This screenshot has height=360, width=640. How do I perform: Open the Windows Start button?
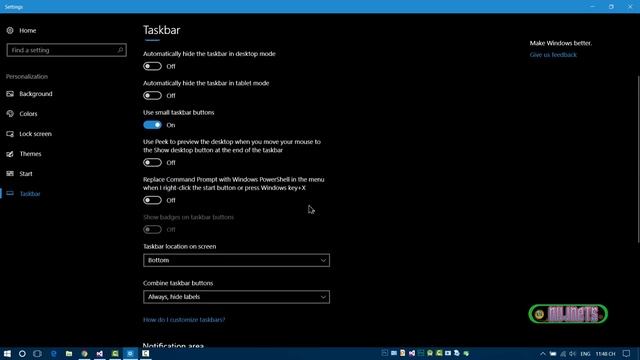7,353
